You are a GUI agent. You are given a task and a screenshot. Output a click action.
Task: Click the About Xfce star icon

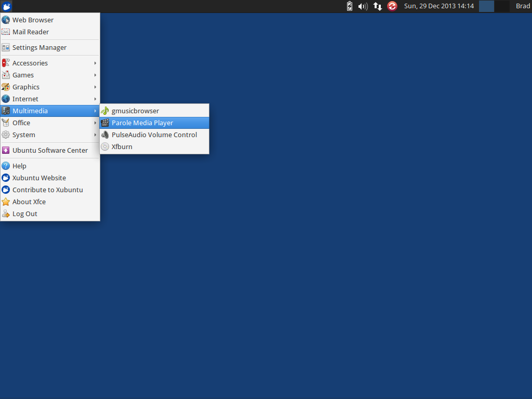tap(6, 202)
